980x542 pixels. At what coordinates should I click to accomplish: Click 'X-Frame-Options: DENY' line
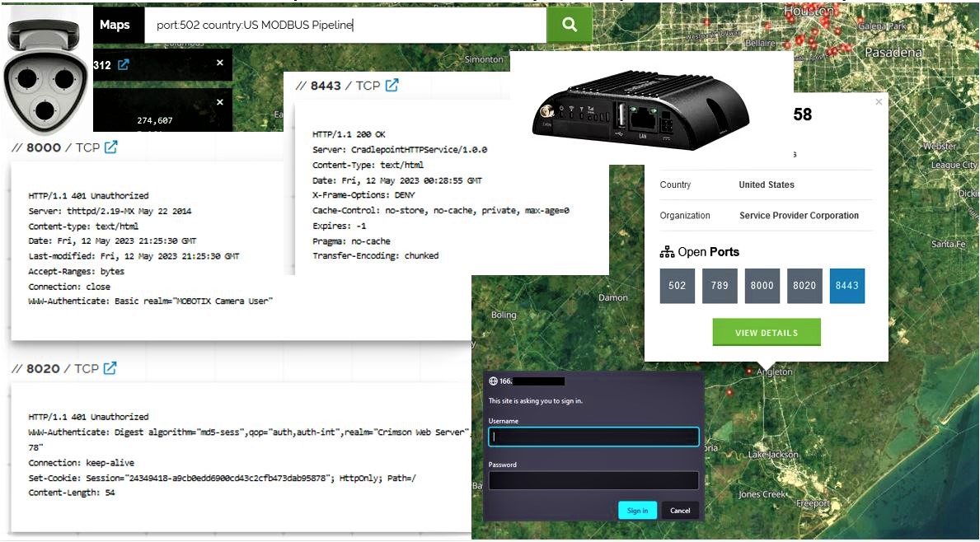(x=363, y=195)
